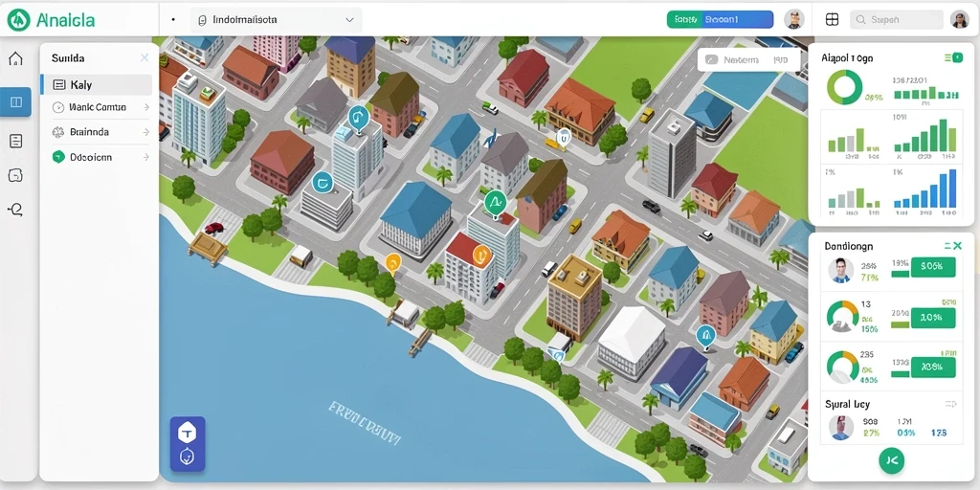Open the Ddeoicnn sidebar entry
Viewport: 980px width, 490px height.
click(x=101, y=158)
